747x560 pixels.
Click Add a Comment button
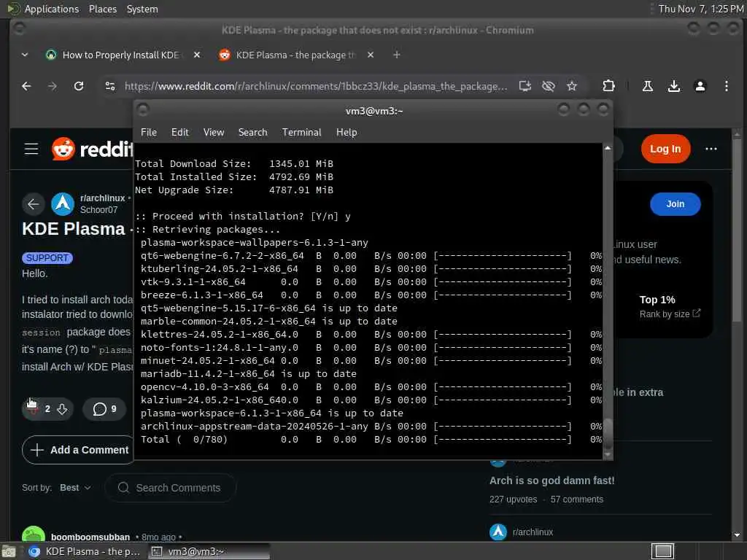point(79,450)
